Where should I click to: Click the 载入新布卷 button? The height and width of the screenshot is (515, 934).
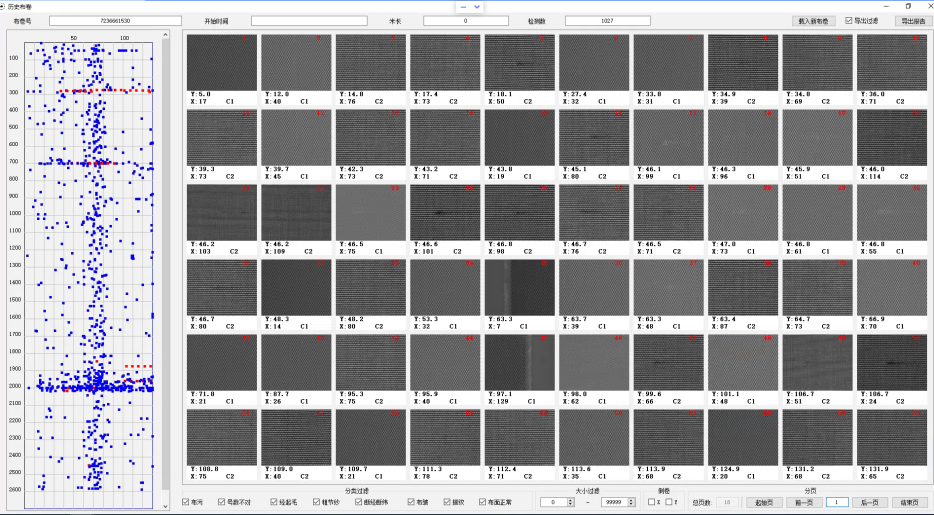click(815, 20)
